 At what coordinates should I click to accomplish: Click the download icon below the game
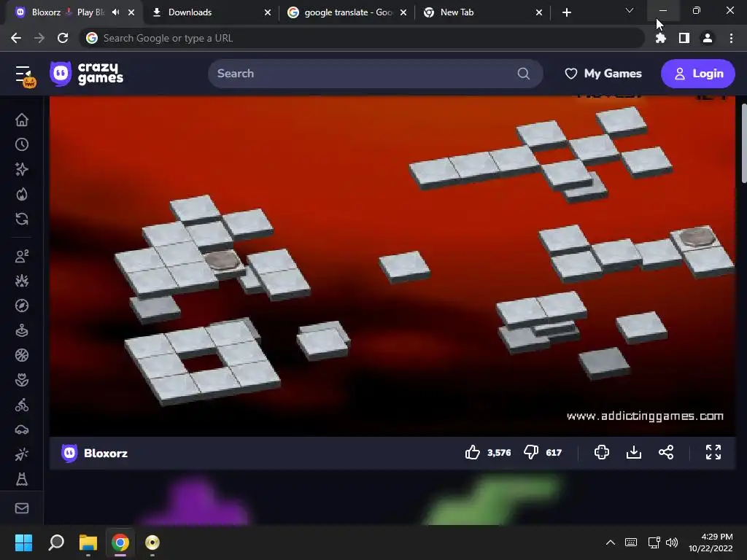point(634,452)
